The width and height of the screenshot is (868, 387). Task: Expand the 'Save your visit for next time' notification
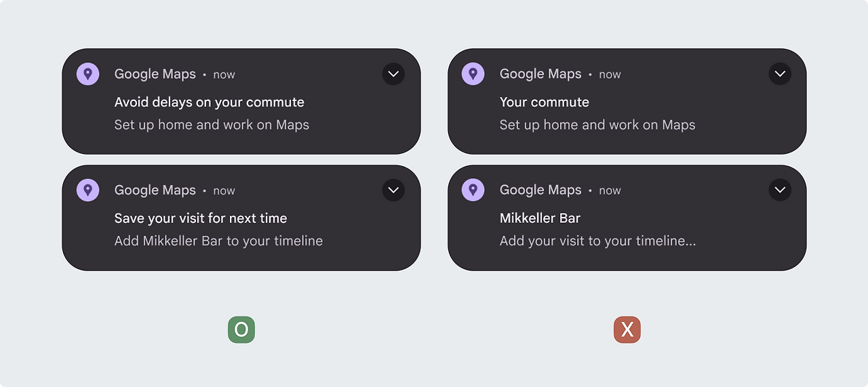393,190
